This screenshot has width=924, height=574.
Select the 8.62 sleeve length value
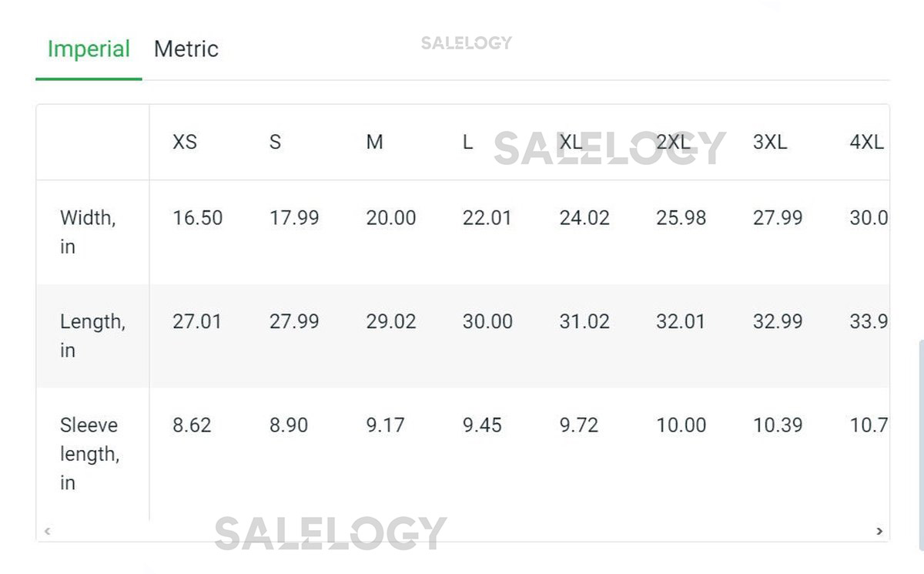point(192,425)
